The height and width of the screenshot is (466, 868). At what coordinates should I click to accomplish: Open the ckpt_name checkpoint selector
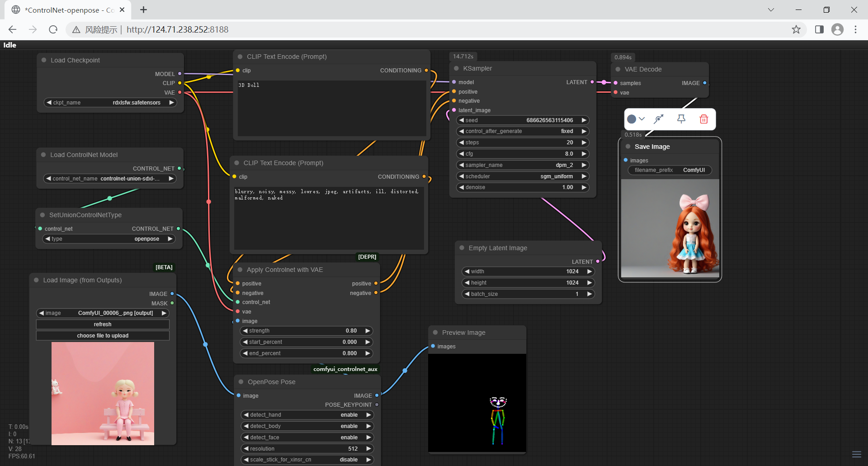pos(110,103)
